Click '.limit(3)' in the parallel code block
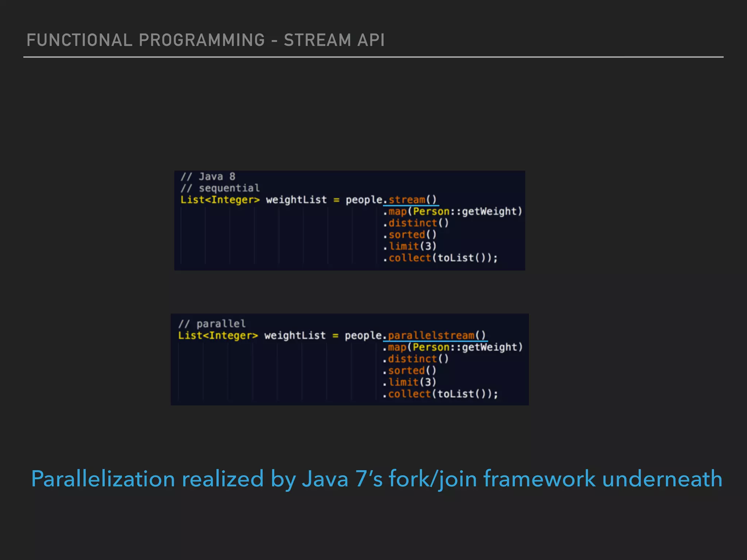 click(x=409, y=382)
